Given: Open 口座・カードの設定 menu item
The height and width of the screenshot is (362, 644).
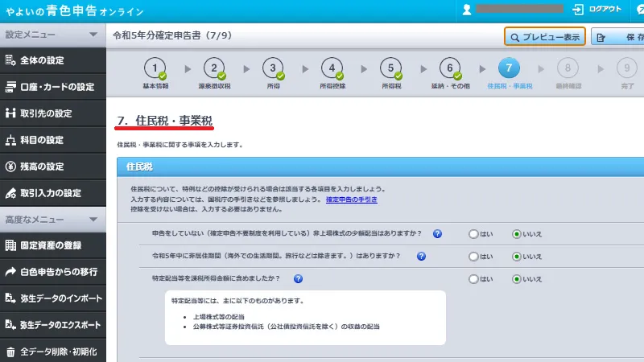Looking at the screenshot, I should (53, 87).
